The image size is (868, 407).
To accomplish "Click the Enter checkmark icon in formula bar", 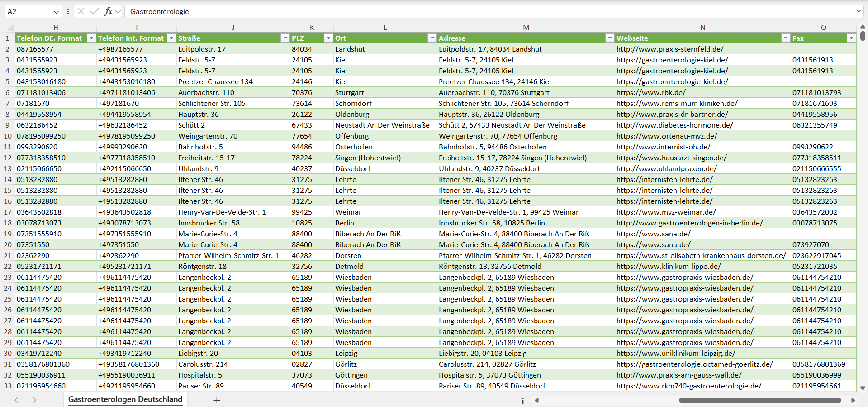I will click(95, 11).
